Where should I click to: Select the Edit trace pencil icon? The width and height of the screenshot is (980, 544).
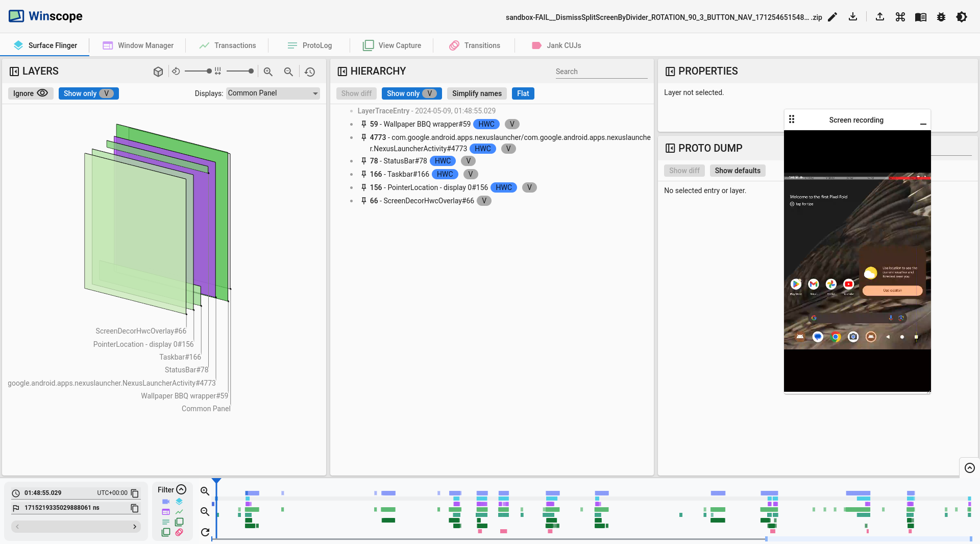coord(832,17)
